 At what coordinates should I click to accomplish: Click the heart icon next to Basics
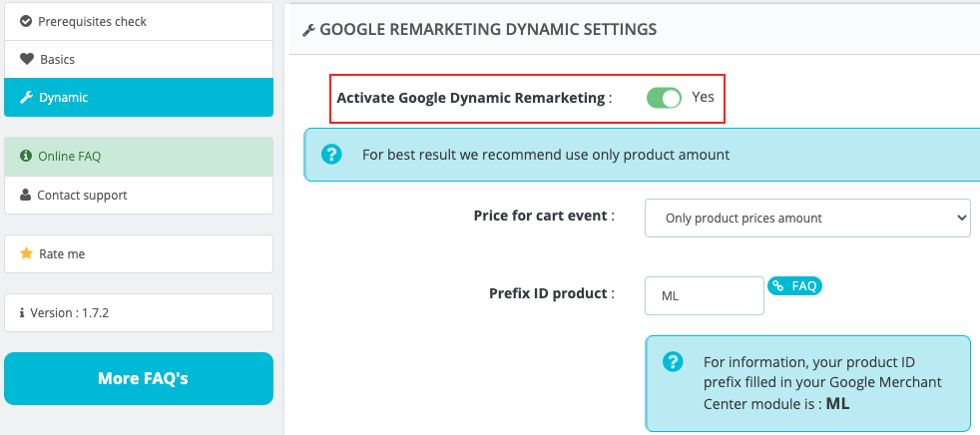pyautogui.click(x=26, y=60)
